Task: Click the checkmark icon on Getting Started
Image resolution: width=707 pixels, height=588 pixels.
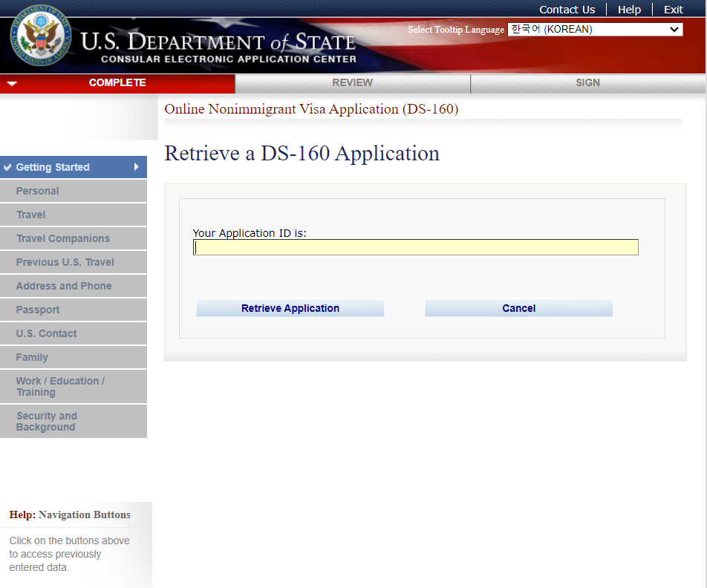Action: tap(7, 167)
